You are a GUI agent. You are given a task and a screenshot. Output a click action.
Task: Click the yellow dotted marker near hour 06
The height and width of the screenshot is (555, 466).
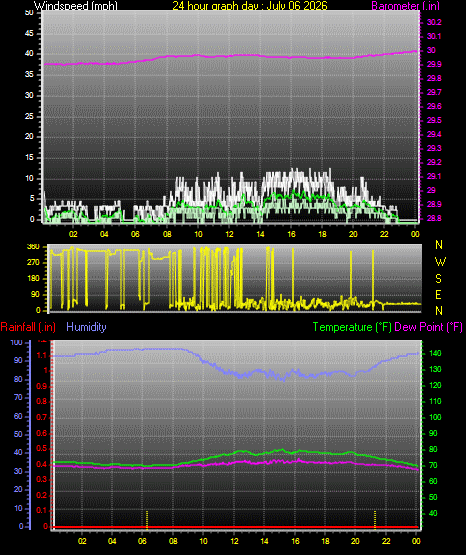[x=147, y=520]
